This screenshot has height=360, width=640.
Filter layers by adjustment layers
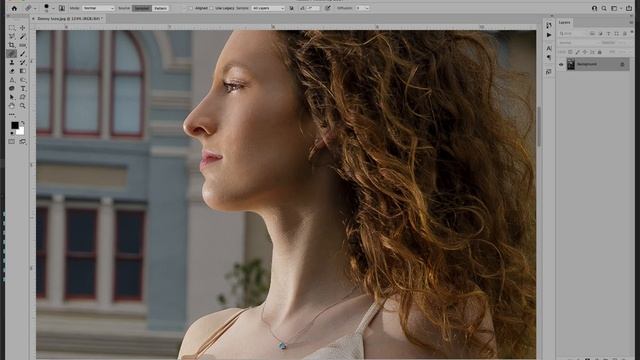[x=600, y=33]
